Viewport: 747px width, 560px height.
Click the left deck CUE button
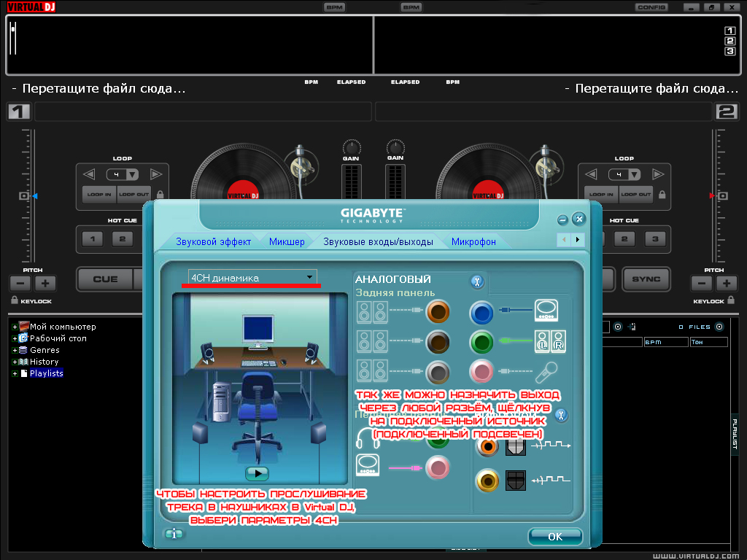pos(105,279)
